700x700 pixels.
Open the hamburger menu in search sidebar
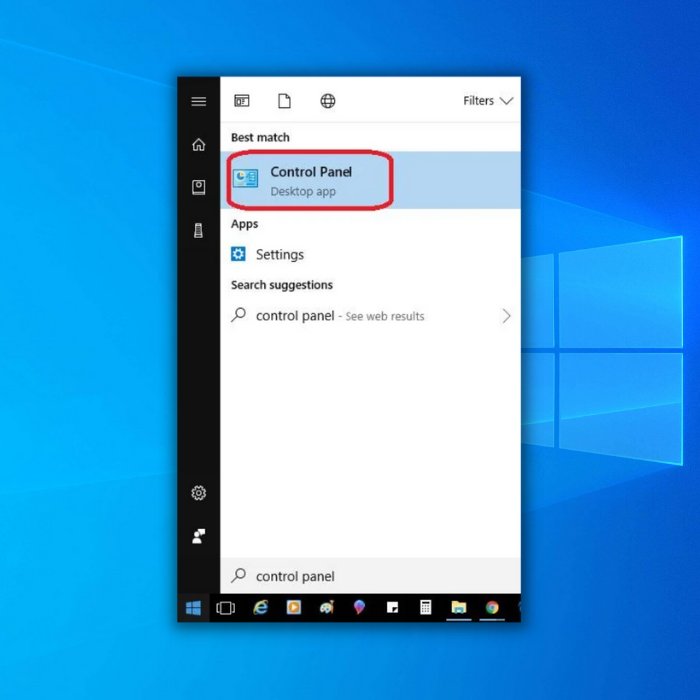[x=199, y=101]
